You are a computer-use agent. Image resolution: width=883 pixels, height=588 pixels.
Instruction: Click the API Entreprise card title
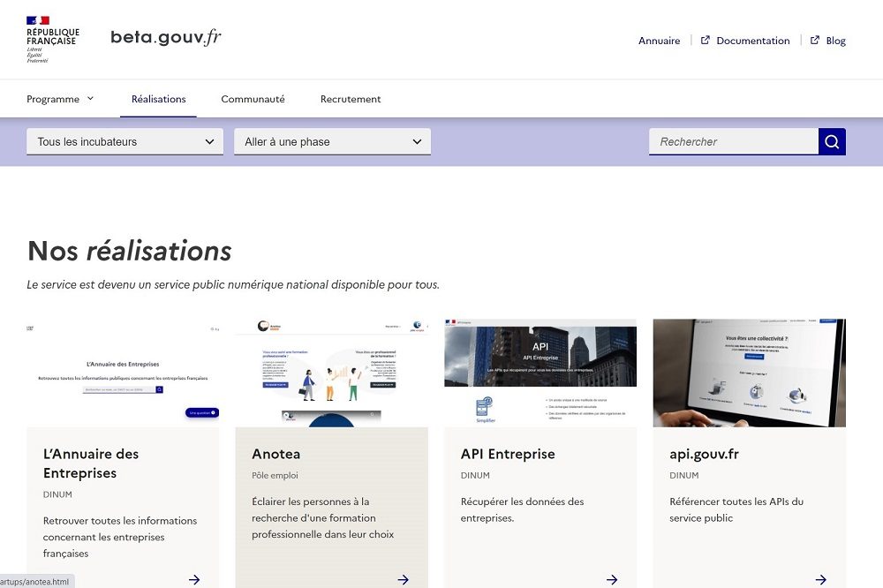508,454
